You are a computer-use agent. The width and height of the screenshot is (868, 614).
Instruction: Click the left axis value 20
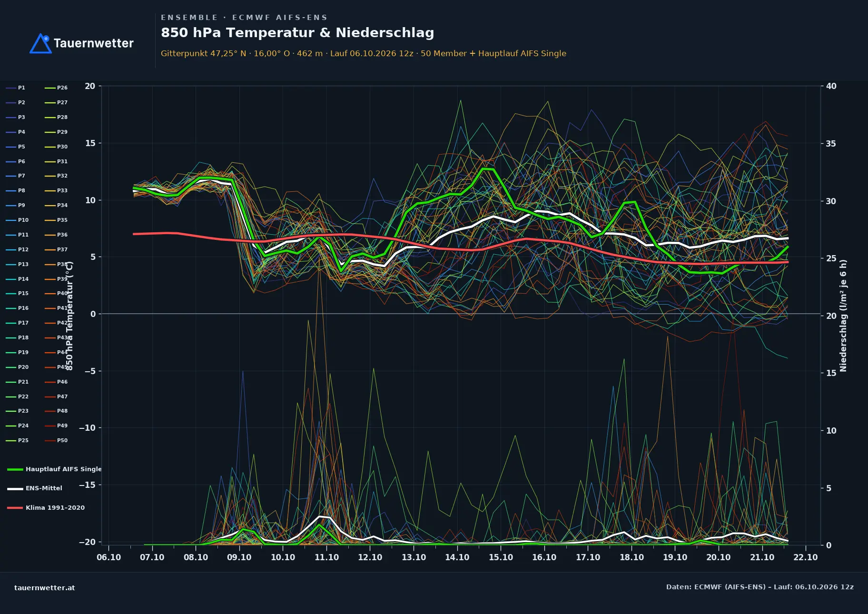(x=90, y=86)
